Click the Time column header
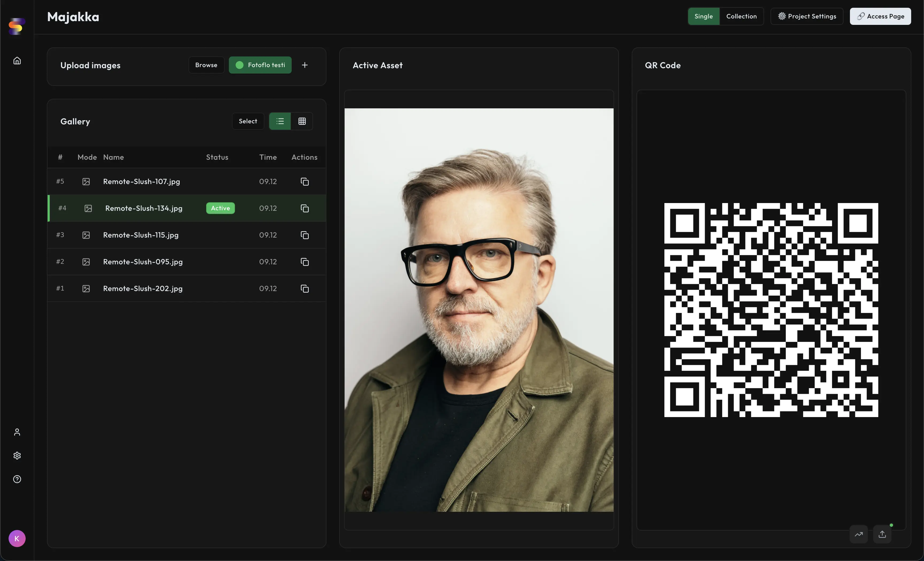 pyautogui.click(x=268, y=157)
